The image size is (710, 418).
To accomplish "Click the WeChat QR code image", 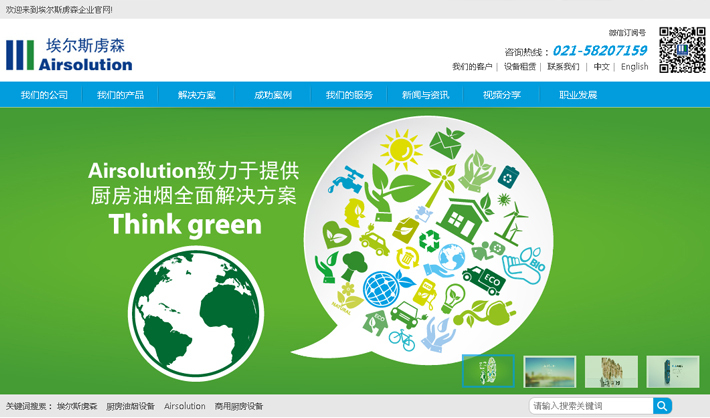I will (x=682, y=50).
